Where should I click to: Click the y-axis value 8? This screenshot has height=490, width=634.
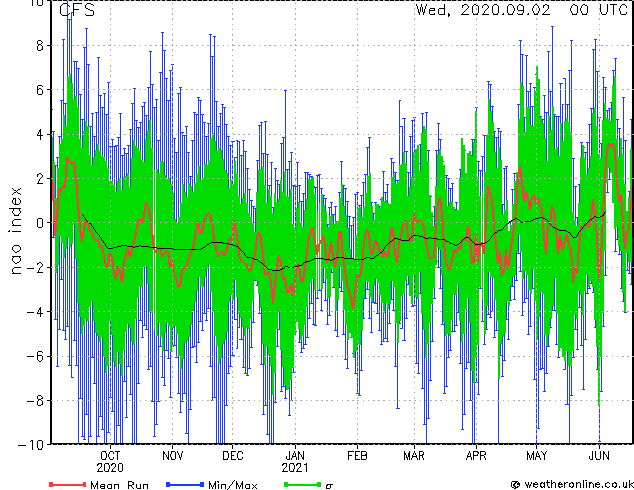tap(40, 46)
